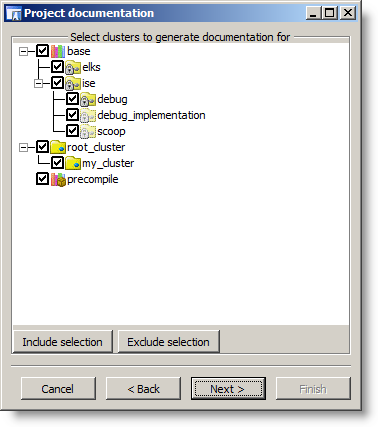Click the scoop cluster's faded folder icon
Viewport: 378px width, 427px height.
click(x=88, y=131)
